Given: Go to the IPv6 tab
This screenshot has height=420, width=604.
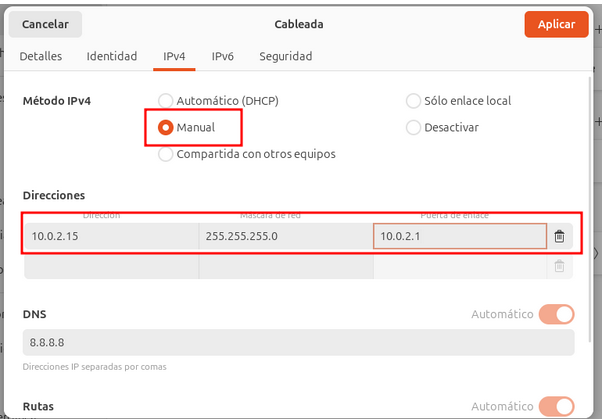Looking at the screenshot, I should coord(222,57).
